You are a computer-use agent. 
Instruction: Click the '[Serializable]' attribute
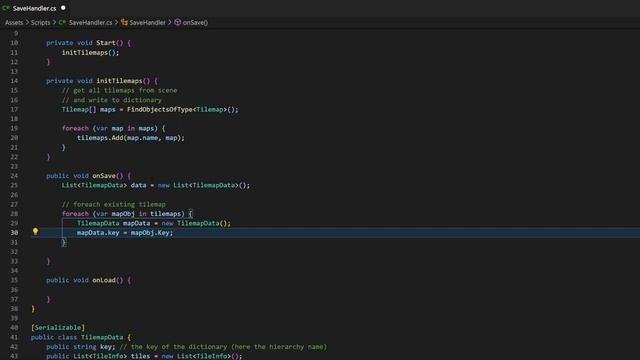(x=58, y=328)
